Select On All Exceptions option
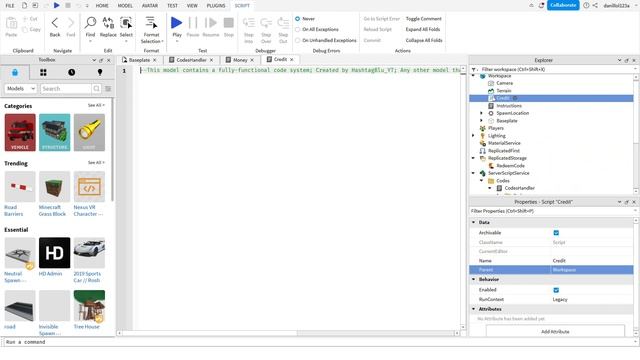Screen dimensions: 640x360 pos(298,29)
